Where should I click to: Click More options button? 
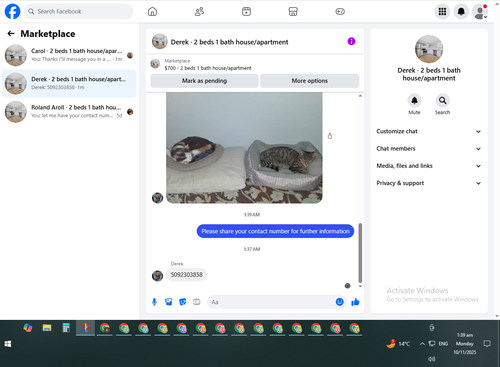pos(310,81)
